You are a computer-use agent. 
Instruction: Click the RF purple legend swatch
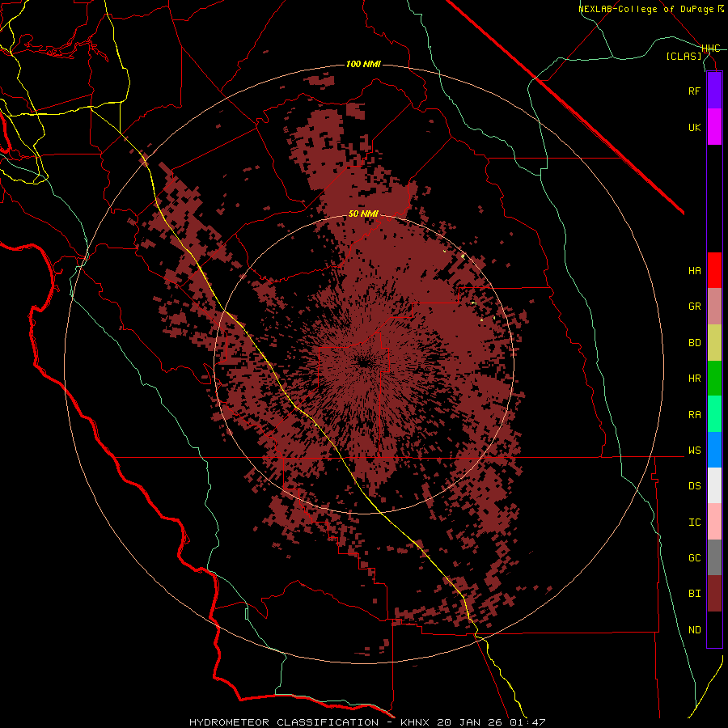[x=714, y=91]
